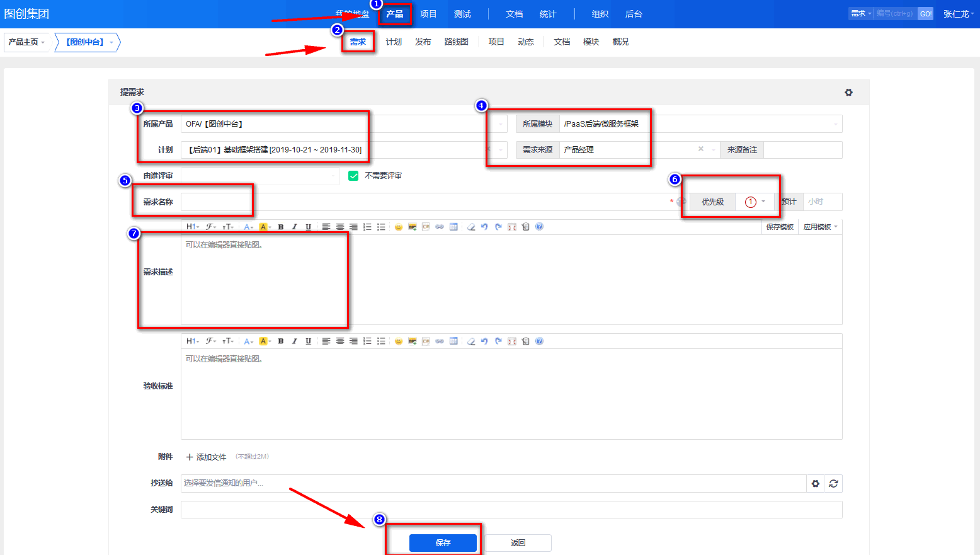The image size is (980, 555).
Task: Insert emoticon in 需求描述 editor
Action: coord(399,227)
